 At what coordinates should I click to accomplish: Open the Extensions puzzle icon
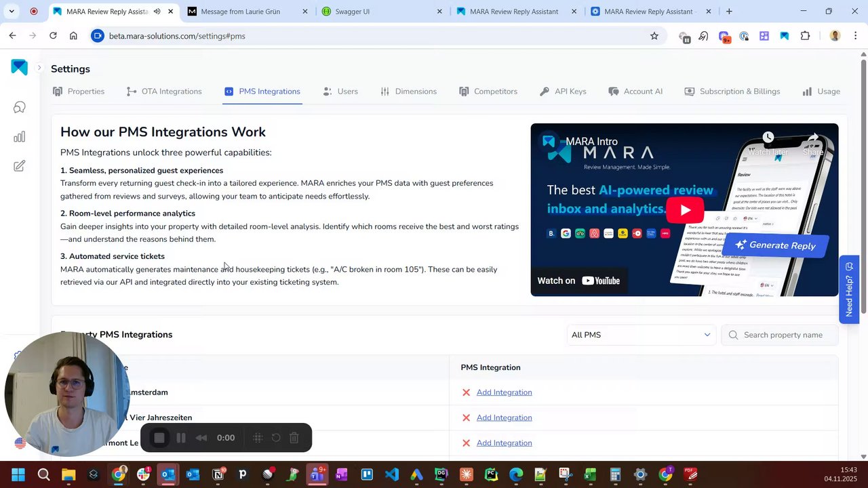806,36
